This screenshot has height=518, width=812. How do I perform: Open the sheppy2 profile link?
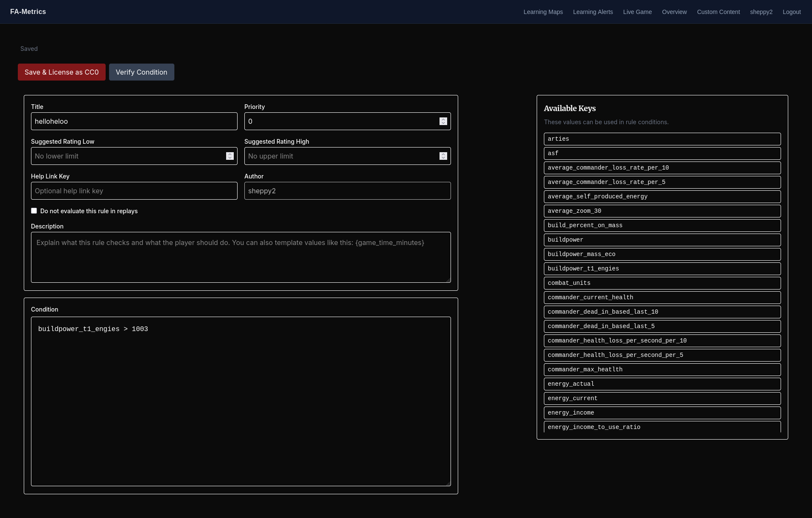tap(761, 12)
